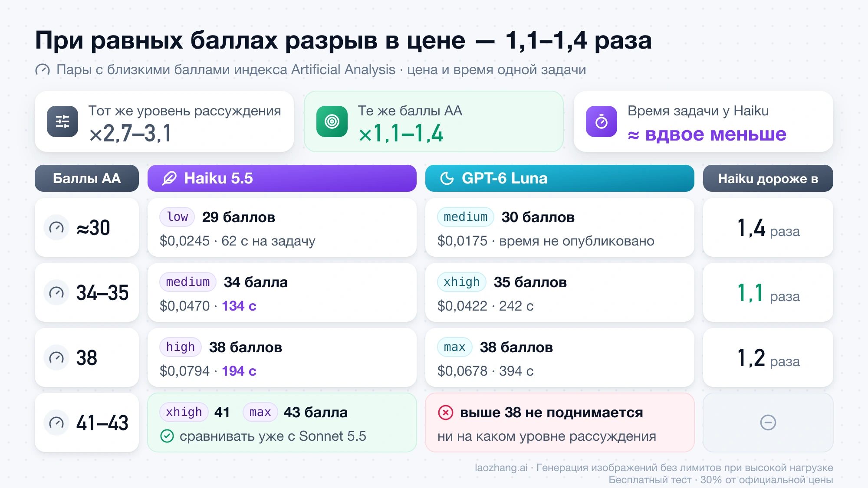868x488 pixels.
Task: Click the green ×1,1–1,4 value
Action: [x=401, y=133]
